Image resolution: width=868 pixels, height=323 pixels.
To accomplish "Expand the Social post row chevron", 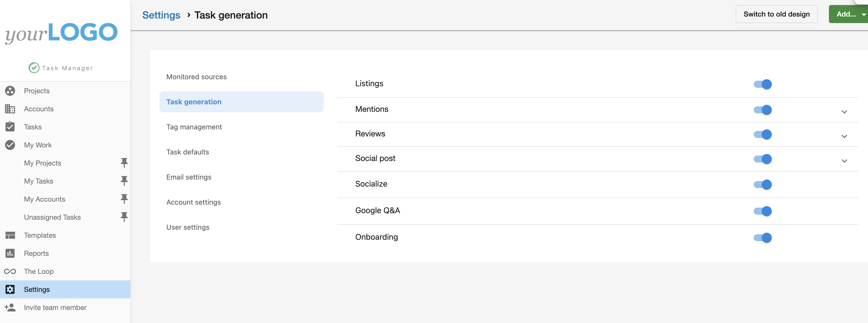I will pos(844,161).
